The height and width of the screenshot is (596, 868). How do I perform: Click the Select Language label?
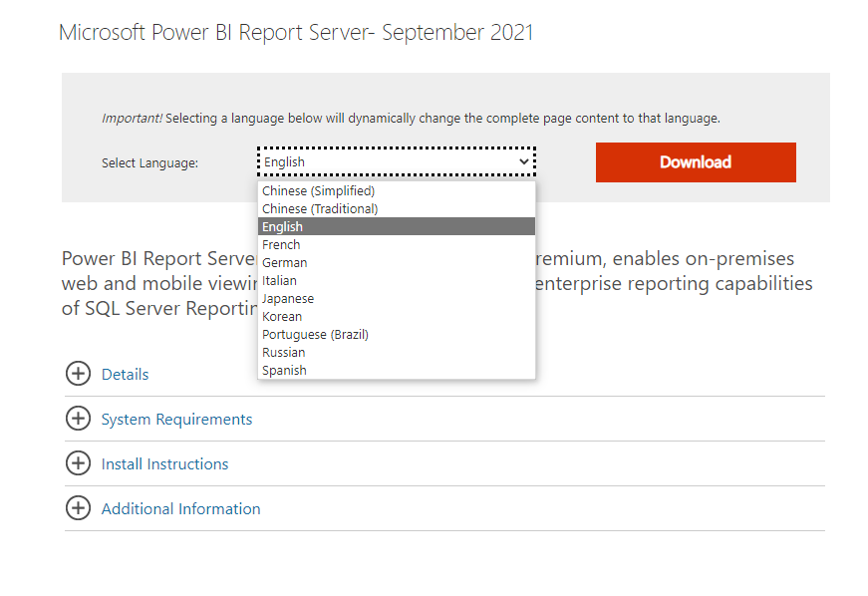(149, 162)
